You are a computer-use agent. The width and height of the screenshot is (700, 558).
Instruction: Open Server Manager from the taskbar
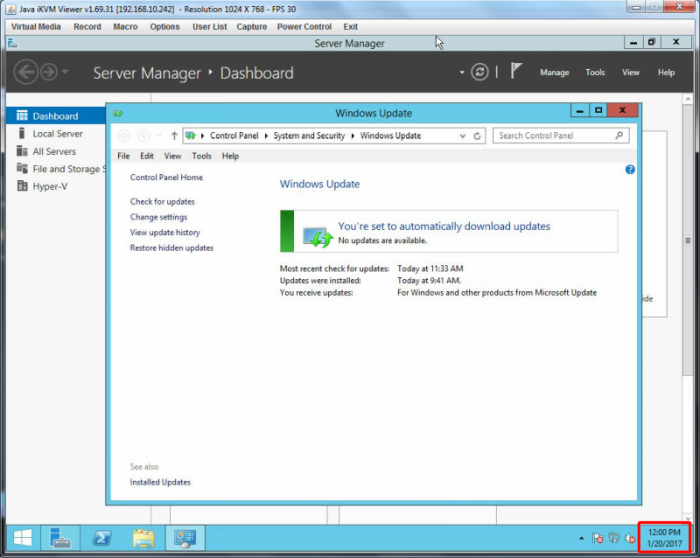pyautogui.click(x=60, y=538)
